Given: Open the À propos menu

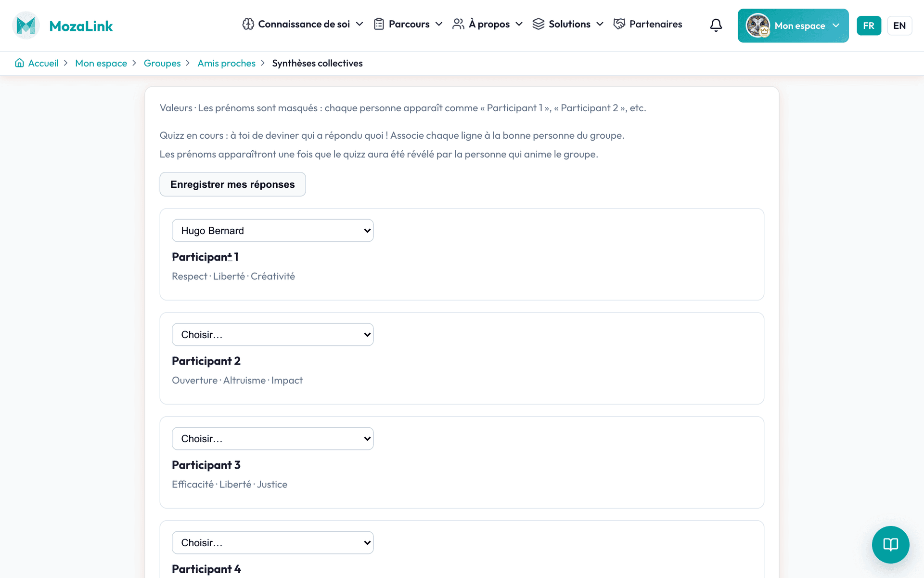Looking at the screenshot, I should [488, 24].
